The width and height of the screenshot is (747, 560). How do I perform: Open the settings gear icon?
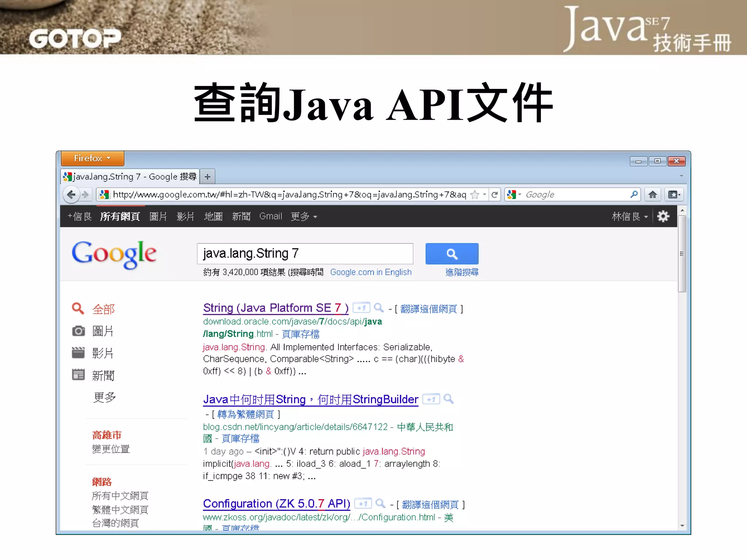coord(663,217)
